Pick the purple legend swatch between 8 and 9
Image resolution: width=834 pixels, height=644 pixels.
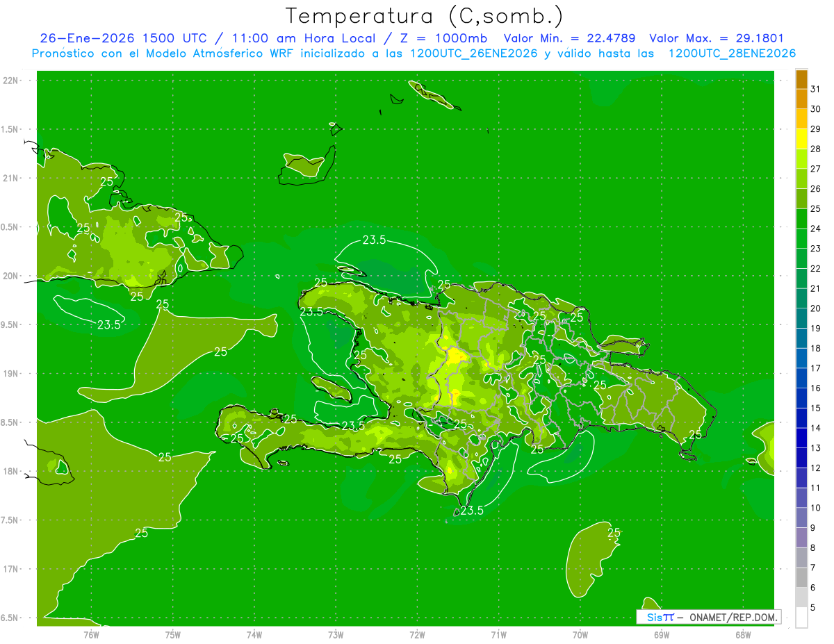pos(801,538)
